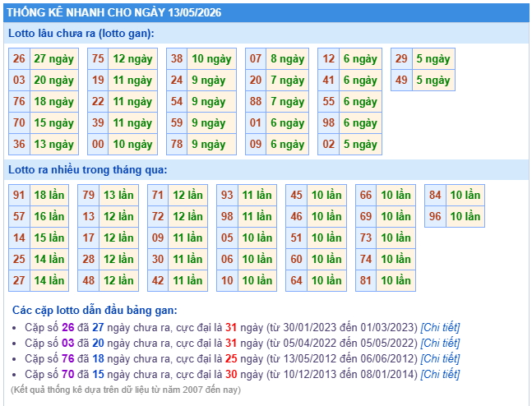The image size is (532, 406).
Task: Select lotto gan number 00 cell
Action: pyautogui.click(x=98, y=144)
